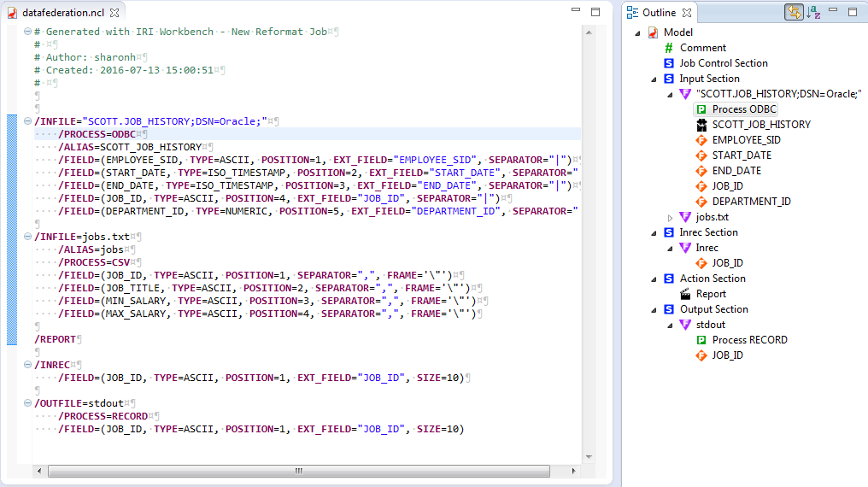Fold the /INFILE=jobs.txt block in editor

point(27,237)
